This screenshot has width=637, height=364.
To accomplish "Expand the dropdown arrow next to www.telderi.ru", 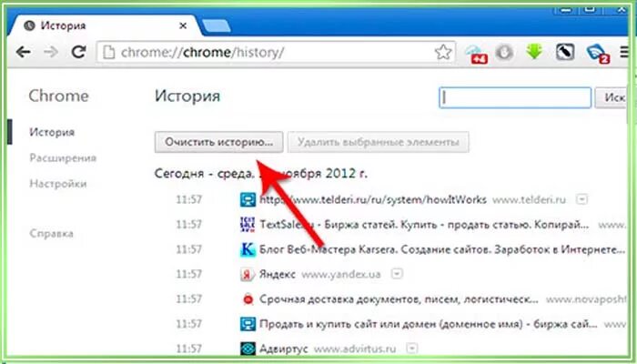I will pyautogui.click(x=581, y=199).
